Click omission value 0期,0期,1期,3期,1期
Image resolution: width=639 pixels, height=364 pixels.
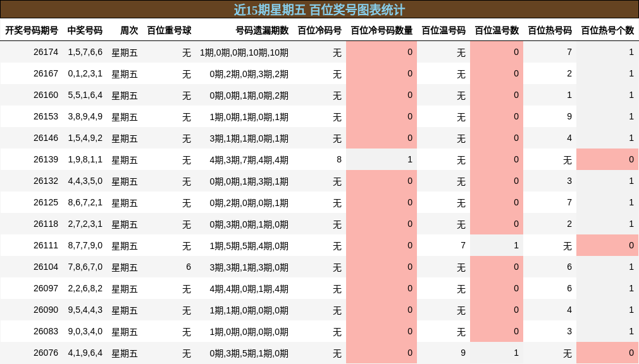tap(249, 181)
